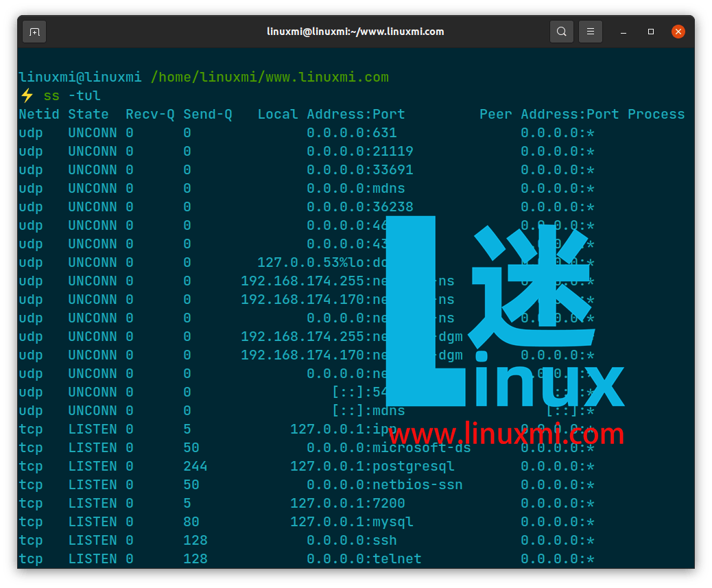Image resolution: width=712 pixels, height=588 pixels.
Task: Click local address 0.0.0.0:36238
Action: 360,207
